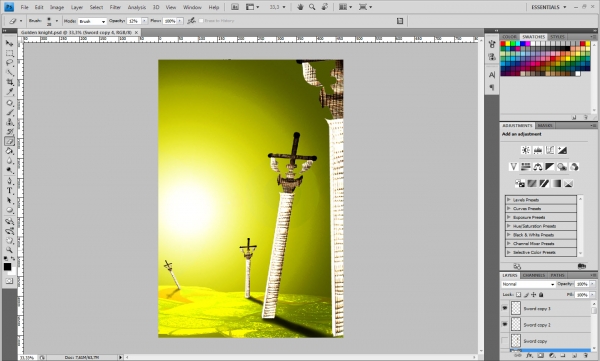Select the Paint Bucket tool
Screen dimensions: 600x361
pyautogui.click(x=10, y=151)
